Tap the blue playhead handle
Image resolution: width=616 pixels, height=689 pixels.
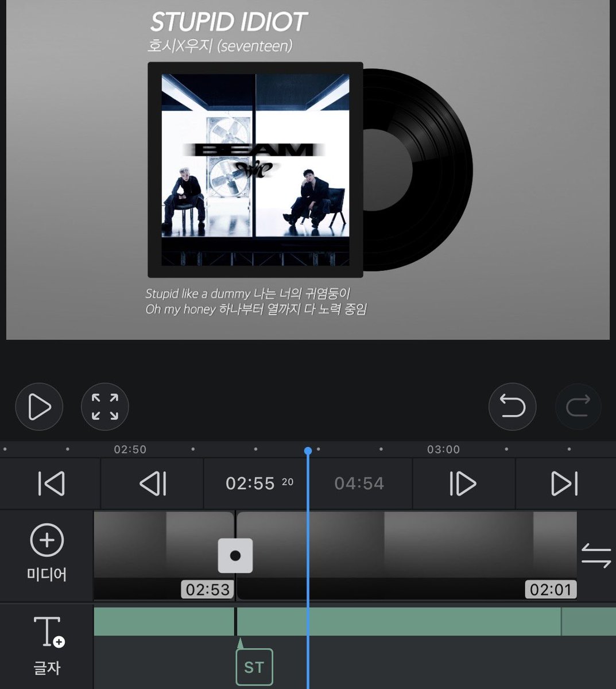(x=308, y=451)
